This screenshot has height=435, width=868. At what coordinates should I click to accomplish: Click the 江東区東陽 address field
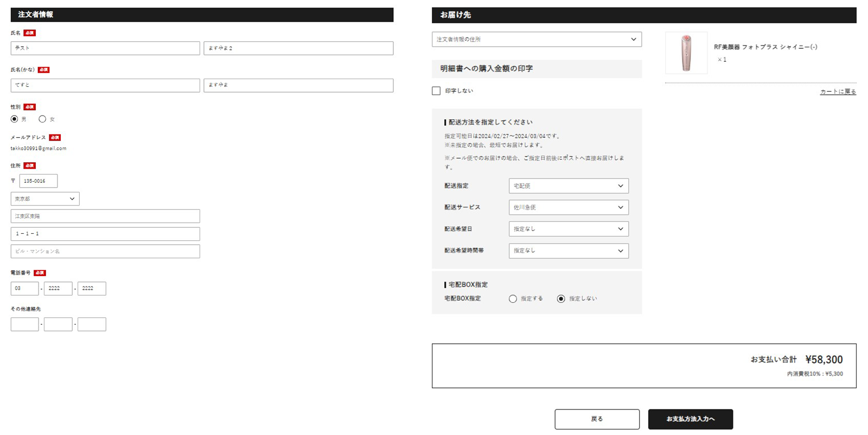pos(105,216)
